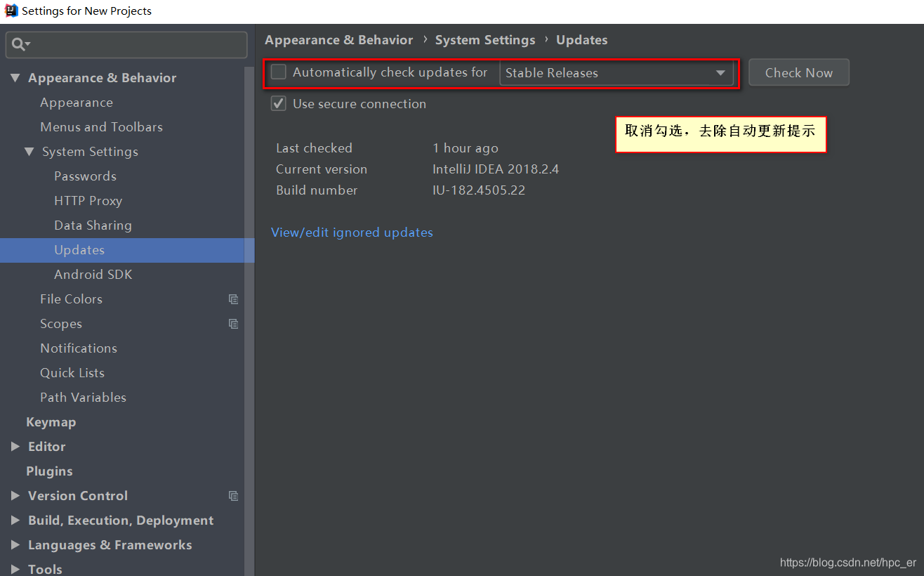Click per-project icon beside Scopes
924x576 pixels.
tap(233, 324)
